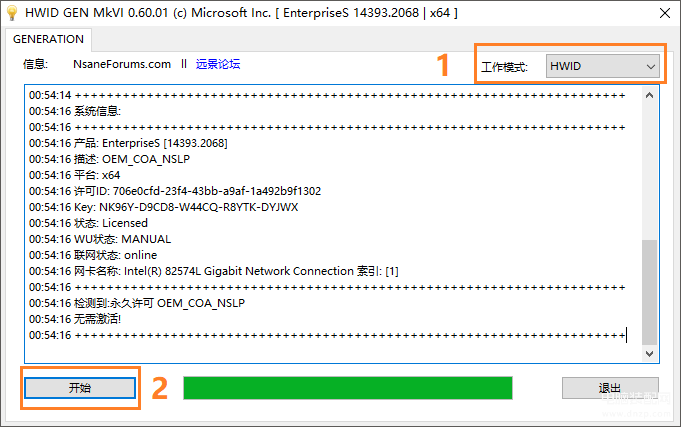Click the scrollbar thumb in log area

point(649,292)
